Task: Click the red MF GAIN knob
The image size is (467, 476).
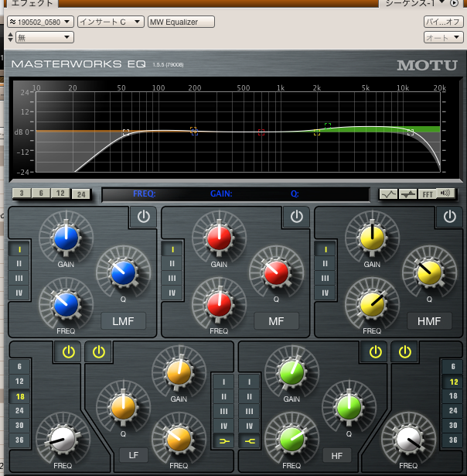Action: pyautogui.click(x=219, y=238)
